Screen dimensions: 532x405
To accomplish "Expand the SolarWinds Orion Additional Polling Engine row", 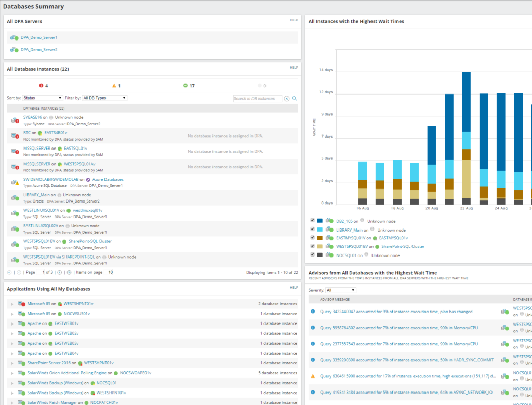I will 12,373.
